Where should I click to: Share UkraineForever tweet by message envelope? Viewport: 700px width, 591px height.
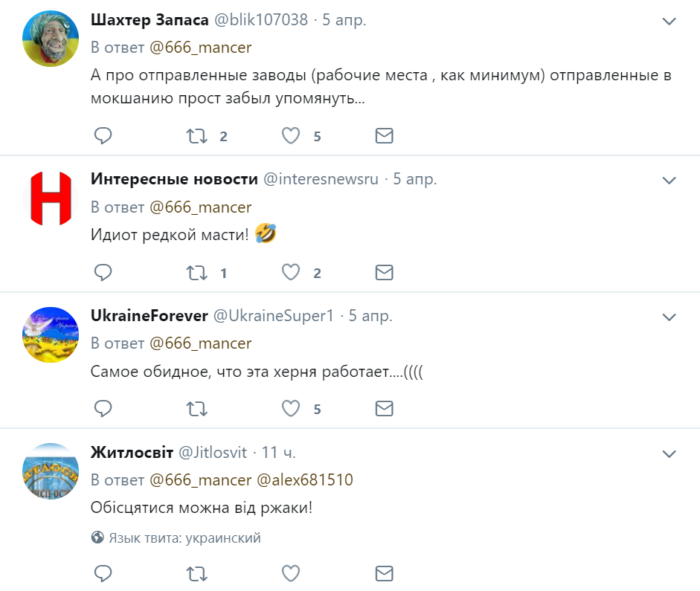coord(384,408)
